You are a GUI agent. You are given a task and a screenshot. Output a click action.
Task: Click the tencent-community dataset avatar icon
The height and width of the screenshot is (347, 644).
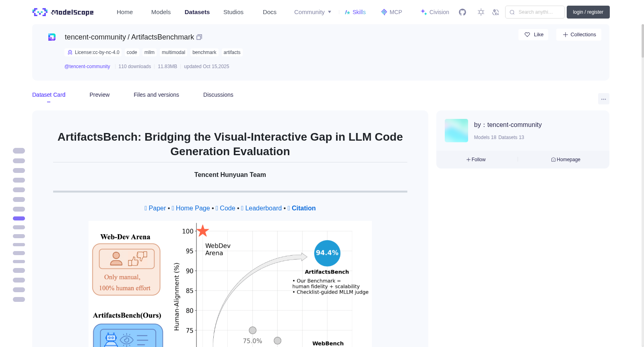[x=52, y=37]
